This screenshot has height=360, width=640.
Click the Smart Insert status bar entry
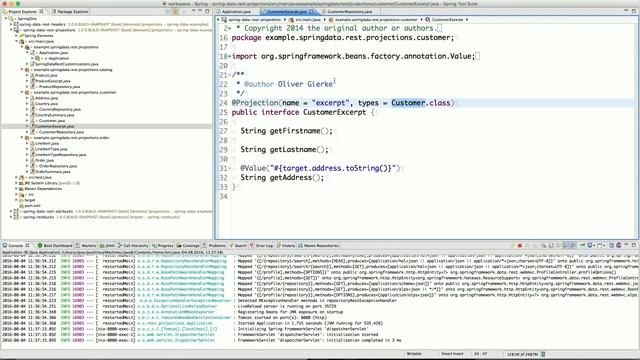click(x=452, y=354)
